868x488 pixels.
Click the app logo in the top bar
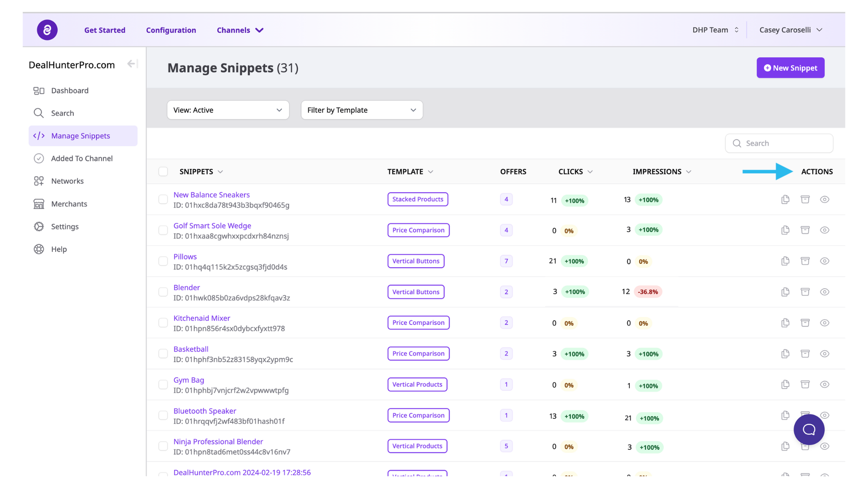(47, 30)
